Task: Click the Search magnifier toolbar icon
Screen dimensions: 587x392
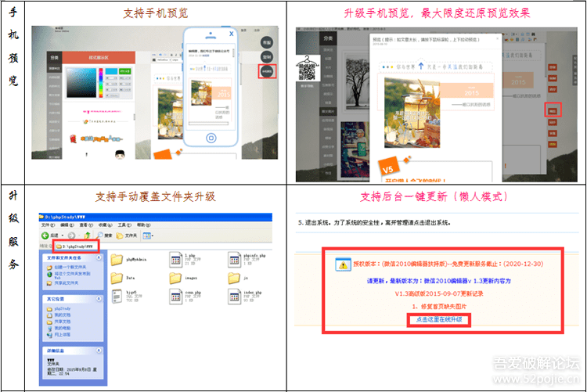Action: (x=99, y=236)
